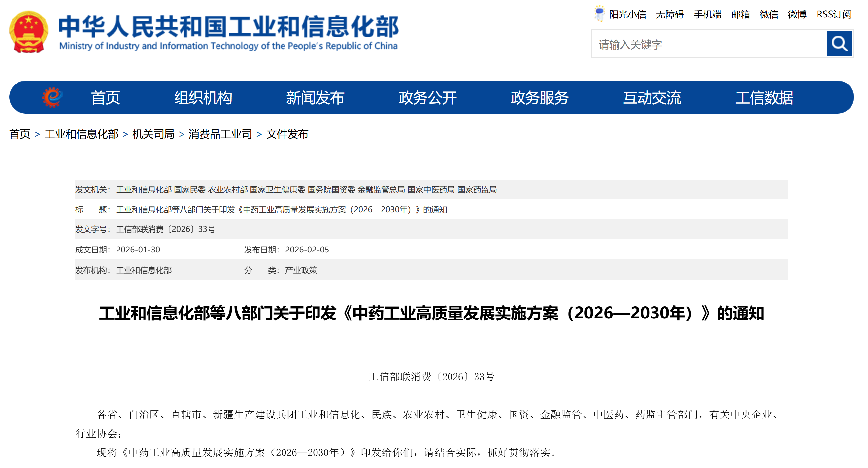Viewport: 868px width, 468px height.
Task: Click 无障碍 accessibility link
Action: (x=670, y=15)
